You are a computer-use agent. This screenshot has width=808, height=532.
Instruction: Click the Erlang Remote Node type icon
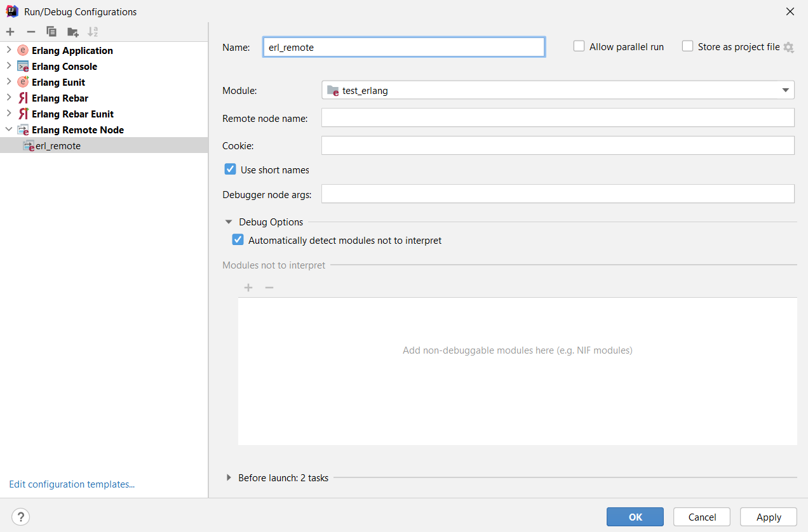23,130
